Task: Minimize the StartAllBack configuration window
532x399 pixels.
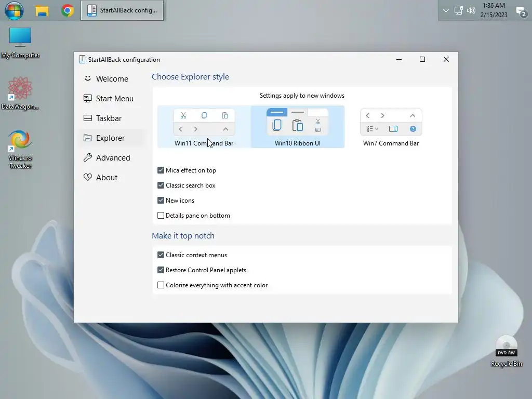Action: click(399, 59)
